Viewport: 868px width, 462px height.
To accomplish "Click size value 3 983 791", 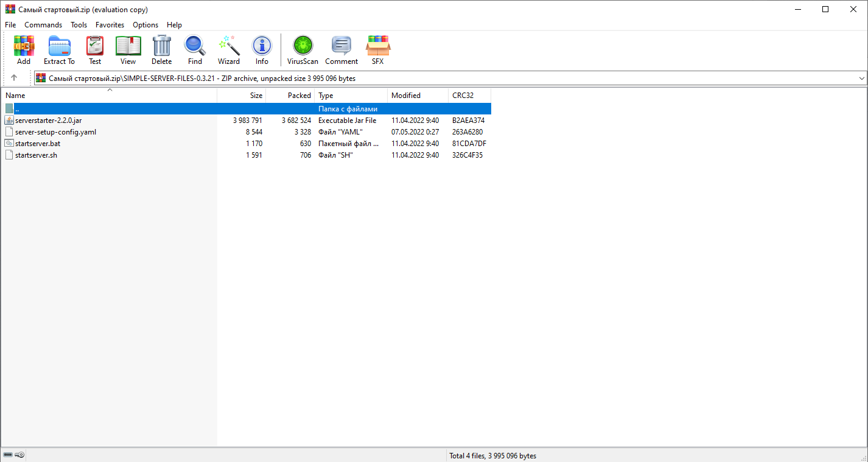I will coord(248,121).
